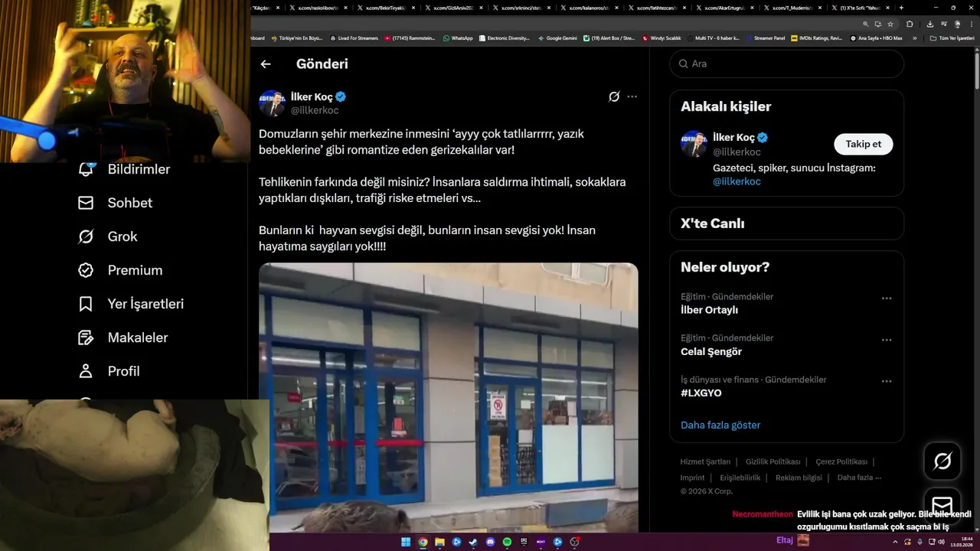
Task: Expand hidden bookmarks chevron
Action: point(914,38)
